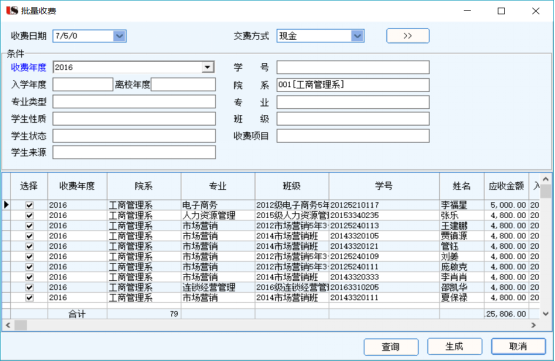555x361 pixels.
Task: Select the 人力资源管理 专业 cell
Action: (218, 215)
